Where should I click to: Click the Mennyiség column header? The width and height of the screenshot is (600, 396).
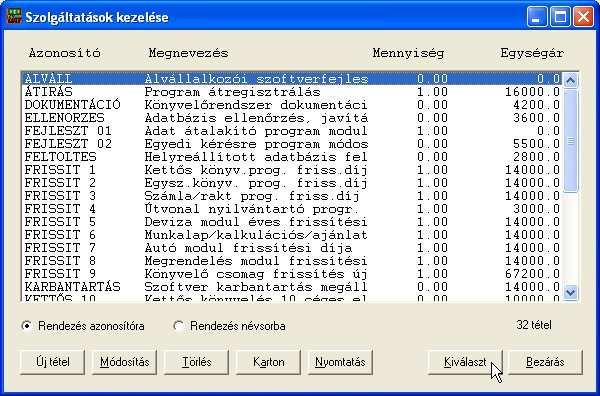(408, 53)
